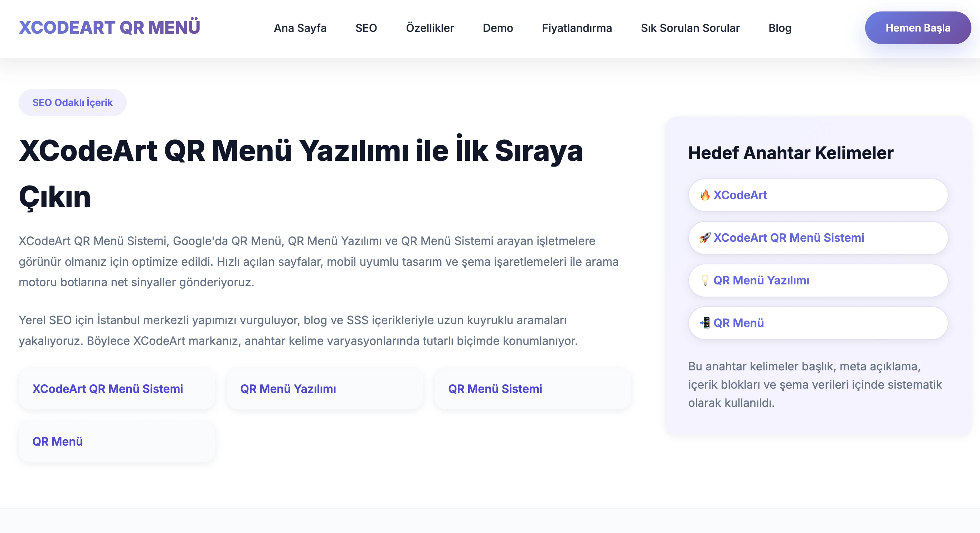Click the light bulb icon beside QR Menü Yazılımı

[704, 280]
